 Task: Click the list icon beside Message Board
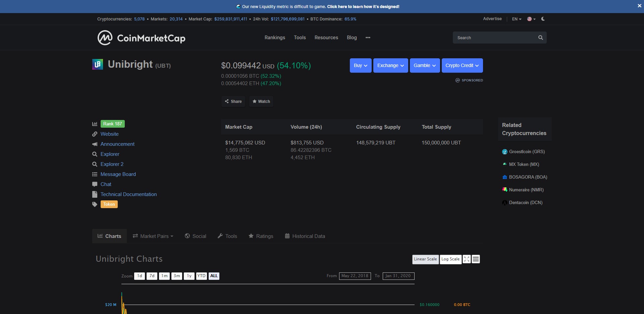(x=95, y=174)
